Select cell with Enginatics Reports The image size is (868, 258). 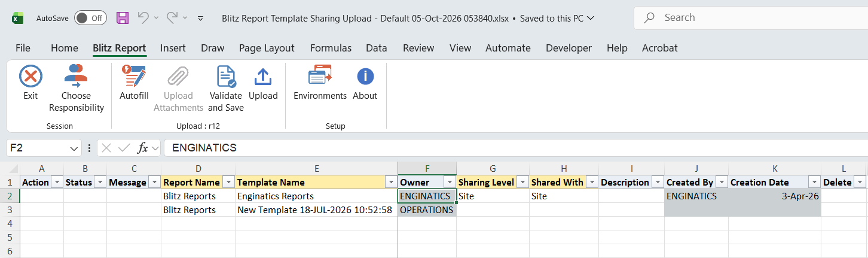[x=316, y=196]
